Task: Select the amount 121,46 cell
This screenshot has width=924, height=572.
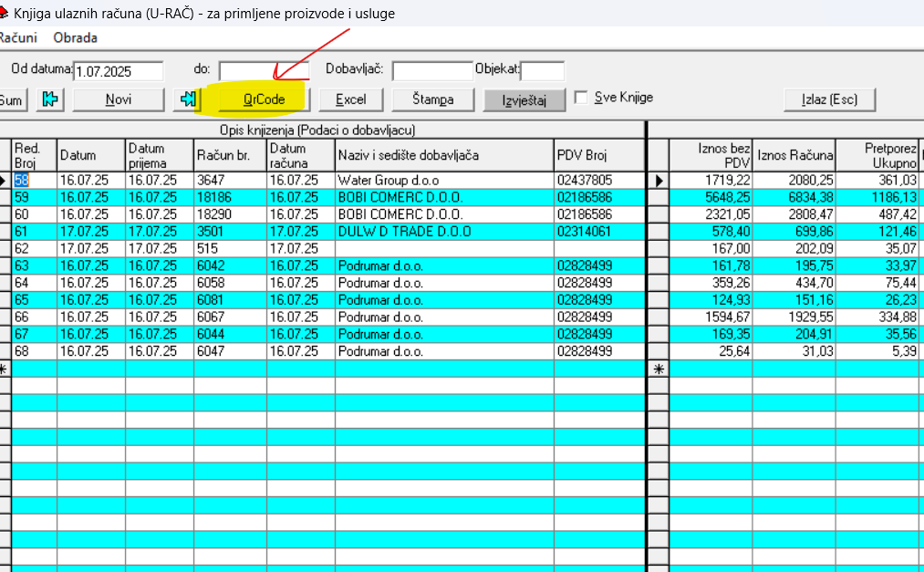Action: coord(877,232)
